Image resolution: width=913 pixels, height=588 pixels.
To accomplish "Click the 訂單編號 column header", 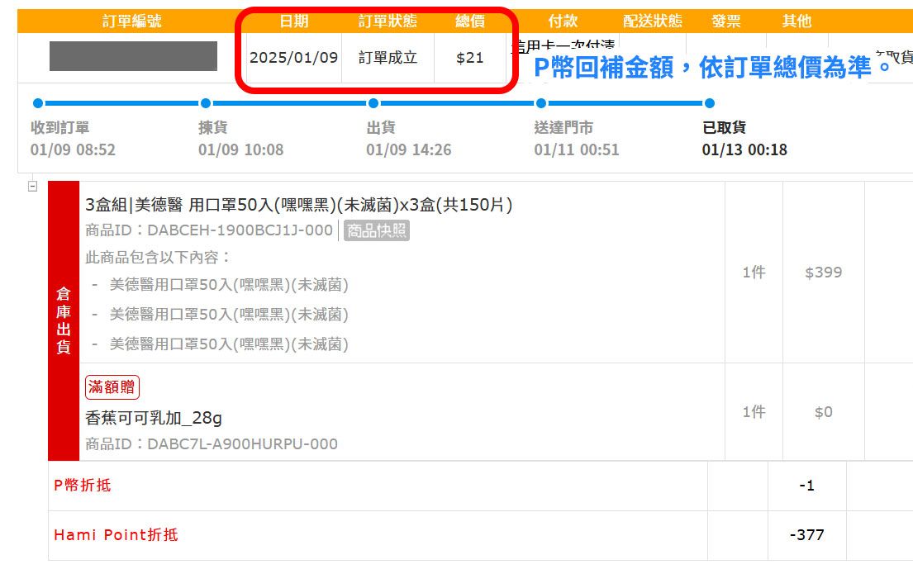I will [x=132, y=21].
